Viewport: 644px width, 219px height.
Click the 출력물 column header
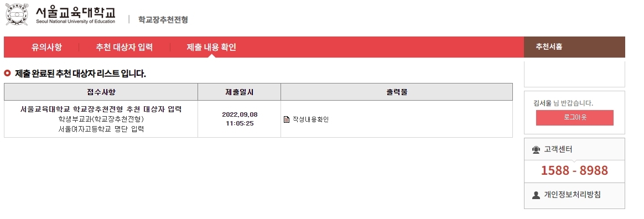pos(397,92)
